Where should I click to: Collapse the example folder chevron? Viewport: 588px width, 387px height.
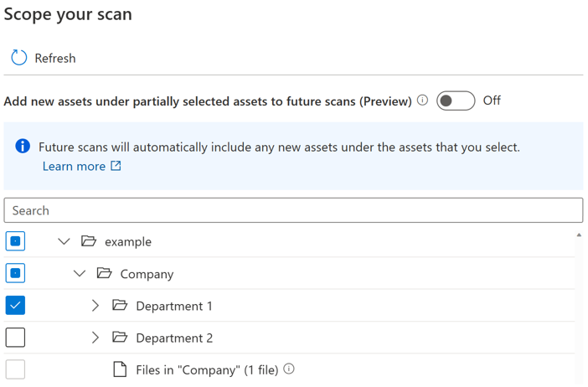(64, 241)
